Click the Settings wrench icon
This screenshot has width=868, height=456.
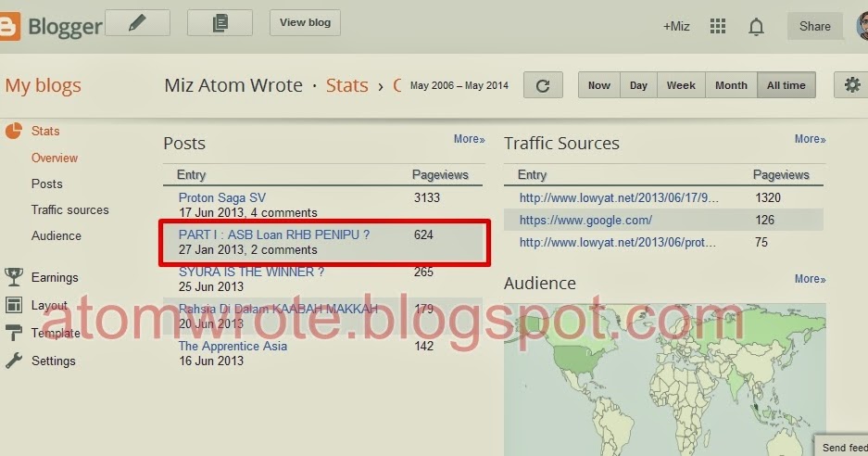pos(14,361)
